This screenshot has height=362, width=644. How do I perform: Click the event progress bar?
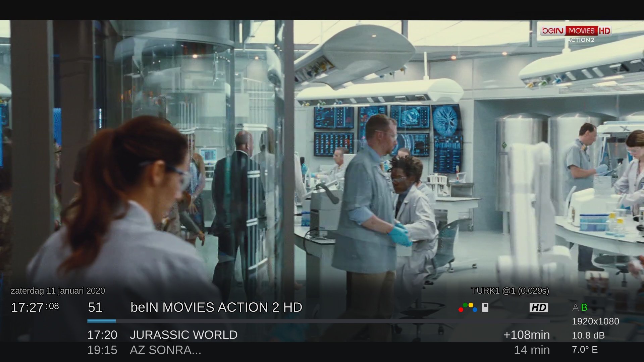pos(319,321)
